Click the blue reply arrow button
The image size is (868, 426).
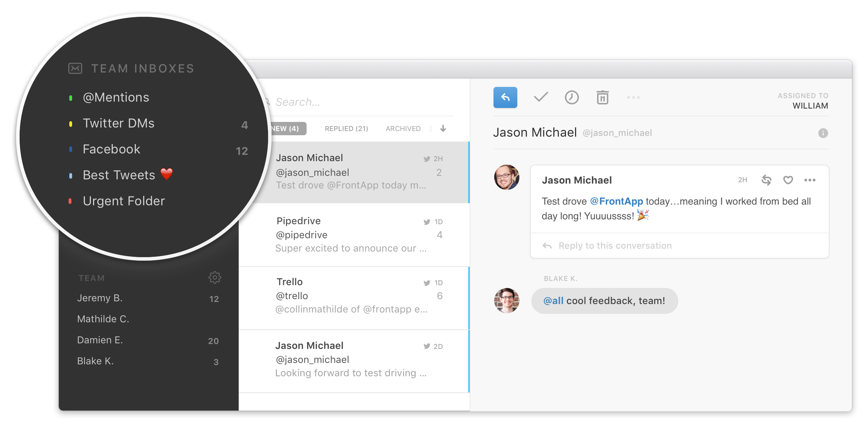505,97
